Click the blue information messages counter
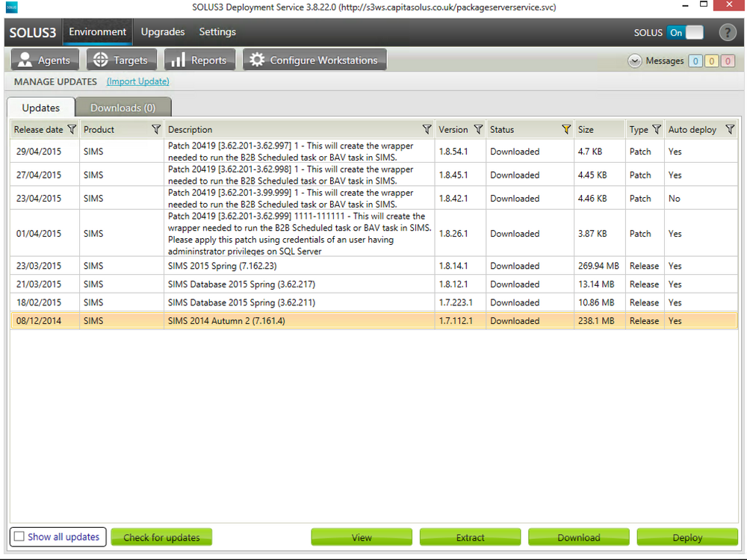The height and width of the screenshot is (560, 747). tap(695, 61)
